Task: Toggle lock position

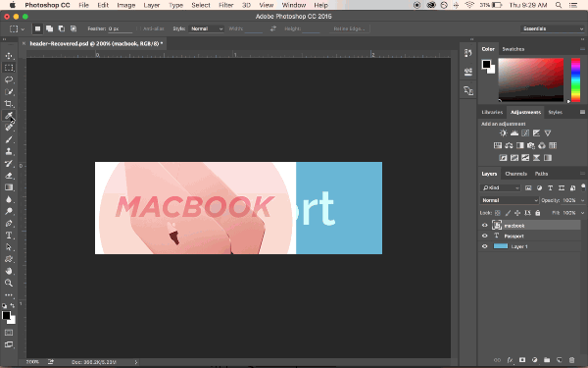Action: (x=517, y=213)
